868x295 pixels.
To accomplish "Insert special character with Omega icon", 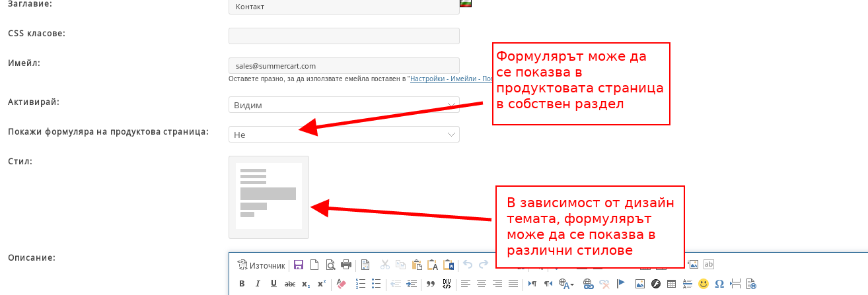I will click(x=719, y=284).
